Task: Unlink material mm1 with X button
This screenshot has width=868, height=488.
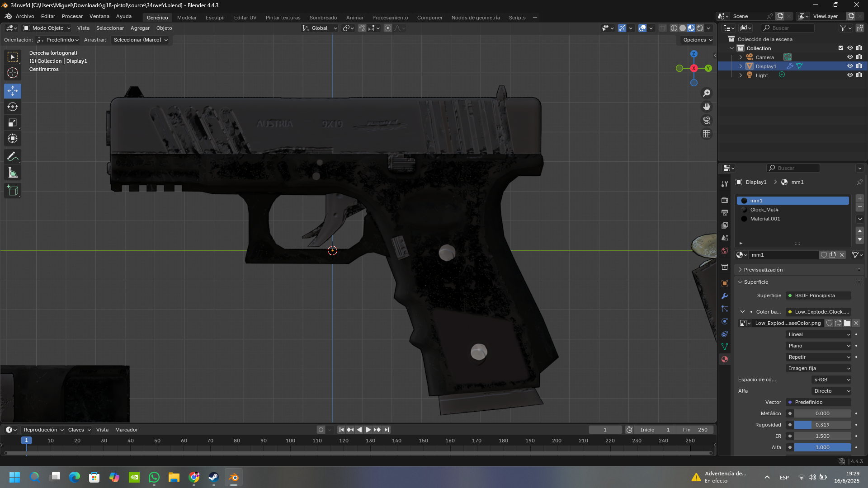Action: click(842, 255)
